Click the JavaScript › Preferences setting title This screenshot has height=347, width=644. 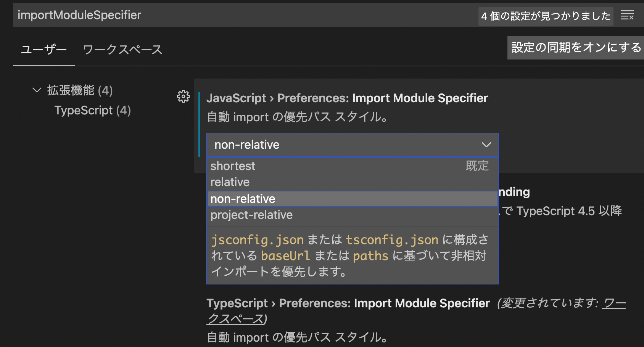[347, 98]
